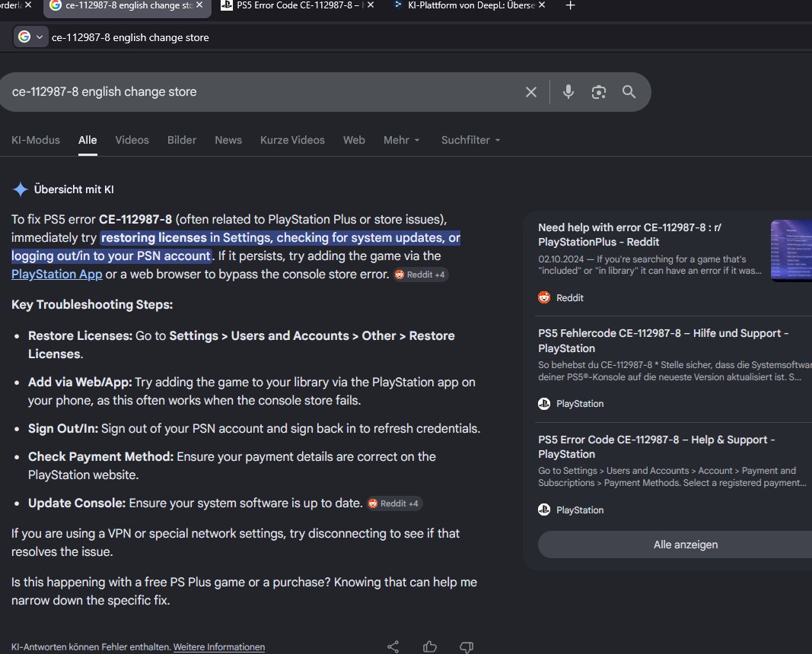812x654 pixels.
Task: Click the Check Payment Method bullet text
Action: [x=232, y=465]
